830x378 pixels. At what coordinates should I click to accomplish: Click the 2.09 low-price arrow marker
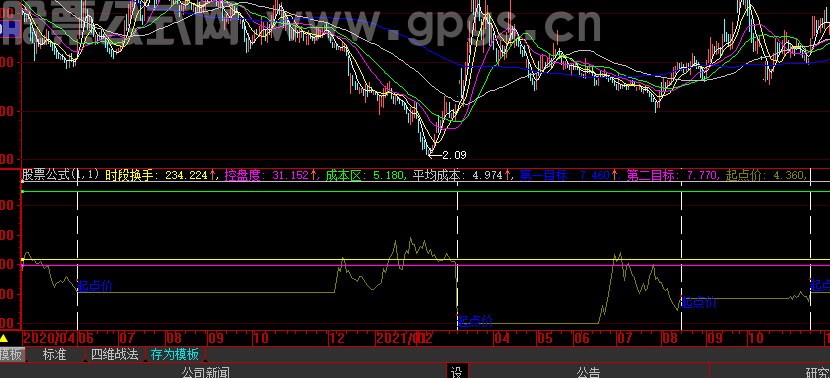click(x=448, y=155)
